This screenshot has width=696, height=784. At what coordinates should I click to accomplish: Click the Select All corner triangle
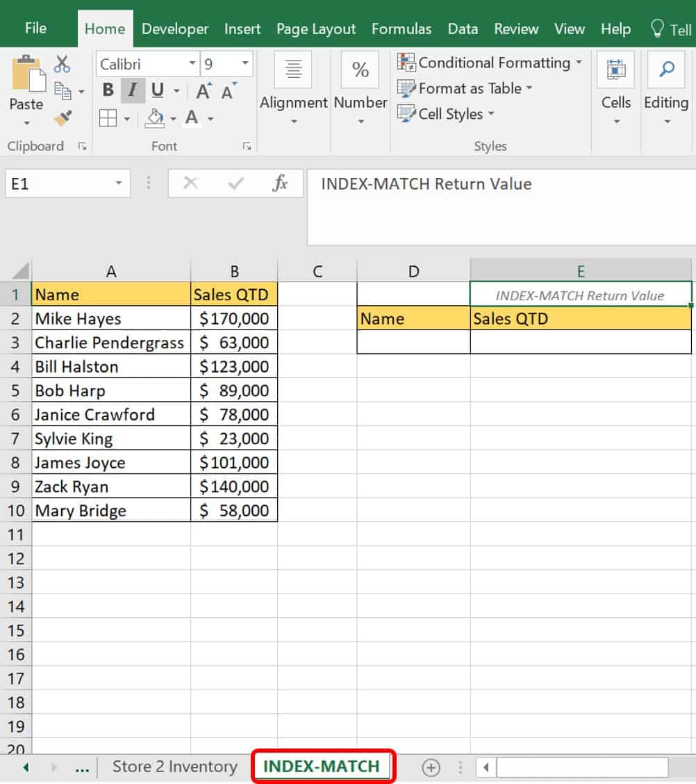(x=20, y=271)
